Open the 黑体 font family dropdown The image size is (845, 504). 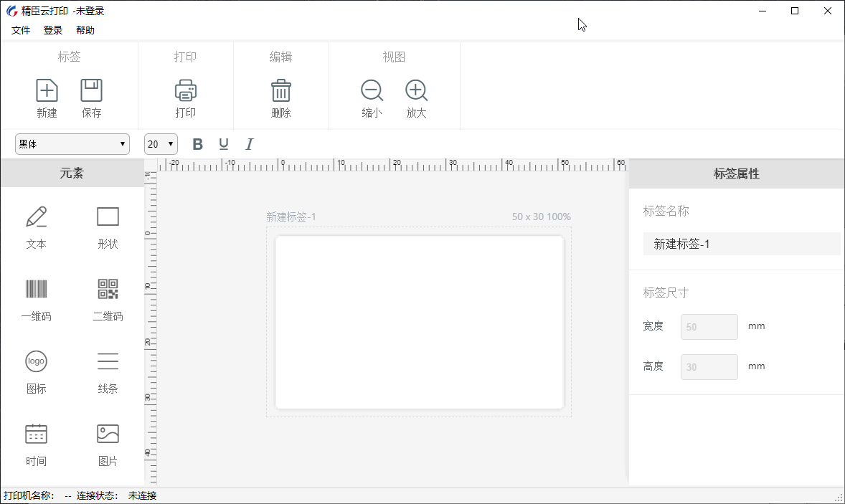pos(72,144)
